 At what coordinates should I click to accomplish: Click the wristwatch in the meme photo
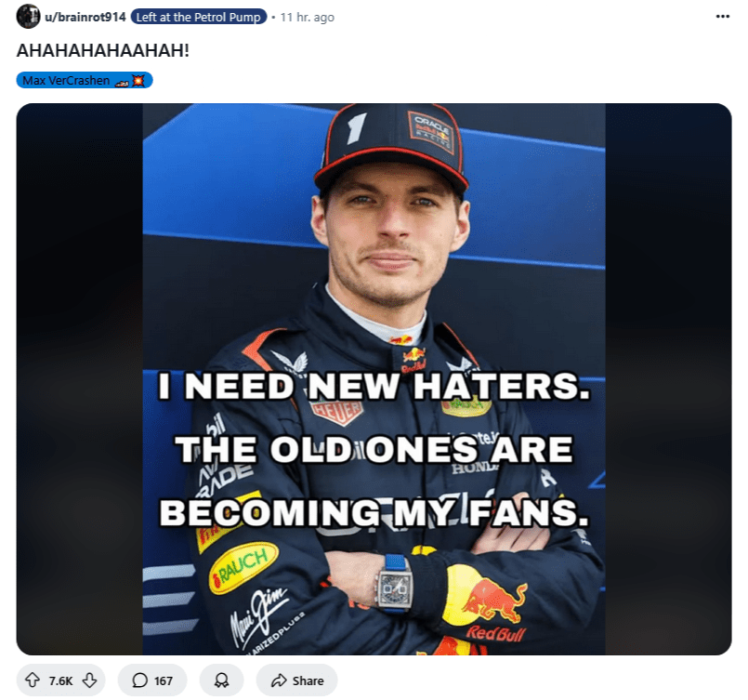(x=395, y=585)
